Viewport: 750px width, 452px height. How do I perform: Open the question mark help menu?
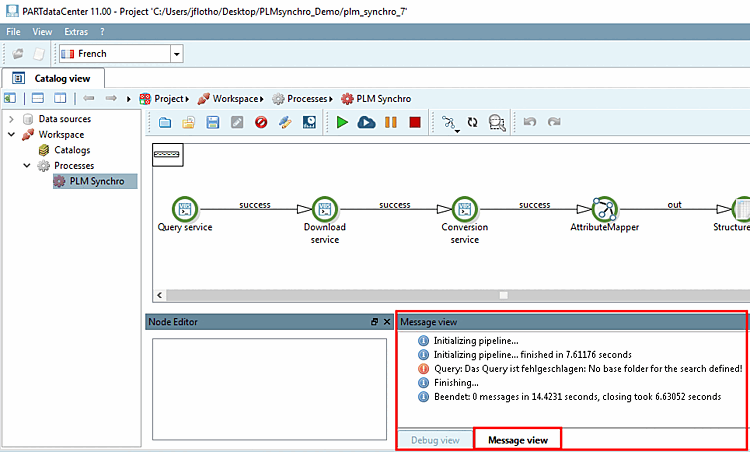[x=102, y=32]
